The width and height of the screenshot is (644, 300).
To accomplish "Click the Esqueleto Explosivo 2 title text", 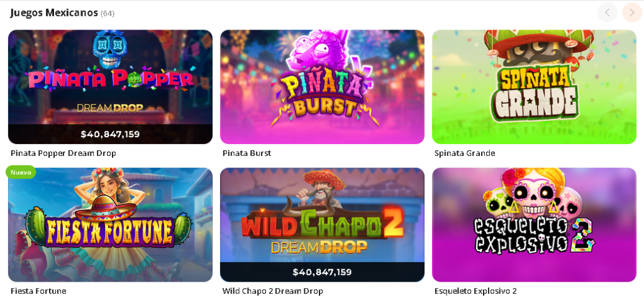I will click(475, 291).
